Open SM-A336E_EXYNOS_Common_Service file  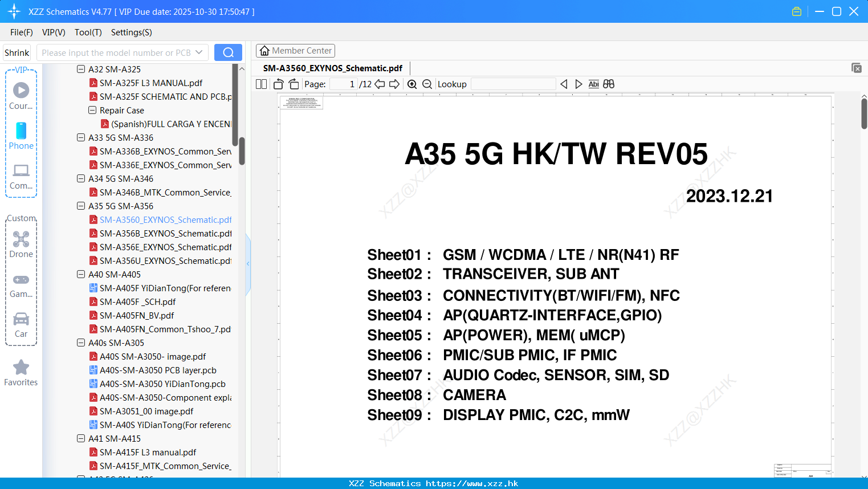point(165,165)
